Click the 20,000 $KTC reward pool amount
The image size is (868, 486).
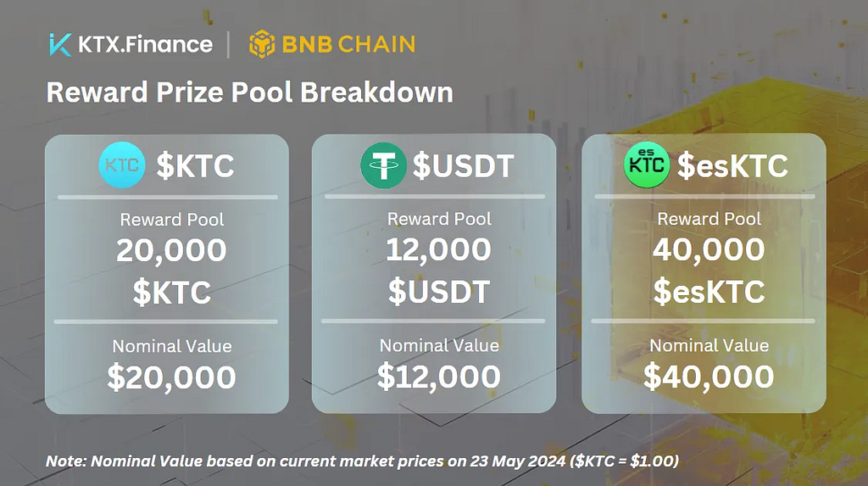(171, 271)
